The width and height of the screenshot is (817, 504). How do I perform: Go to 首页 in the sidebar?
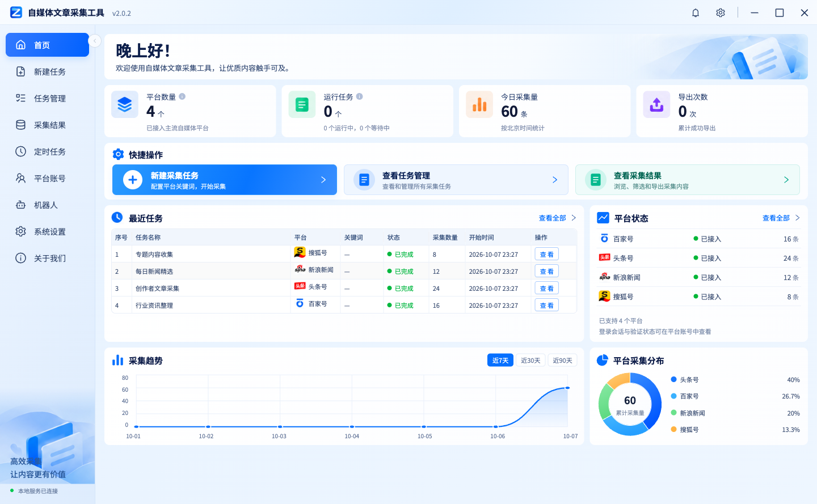click(47, 45)
